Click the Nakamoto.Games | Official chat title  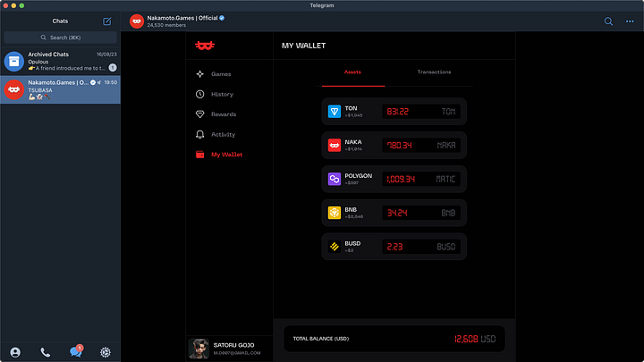point(182,18)
